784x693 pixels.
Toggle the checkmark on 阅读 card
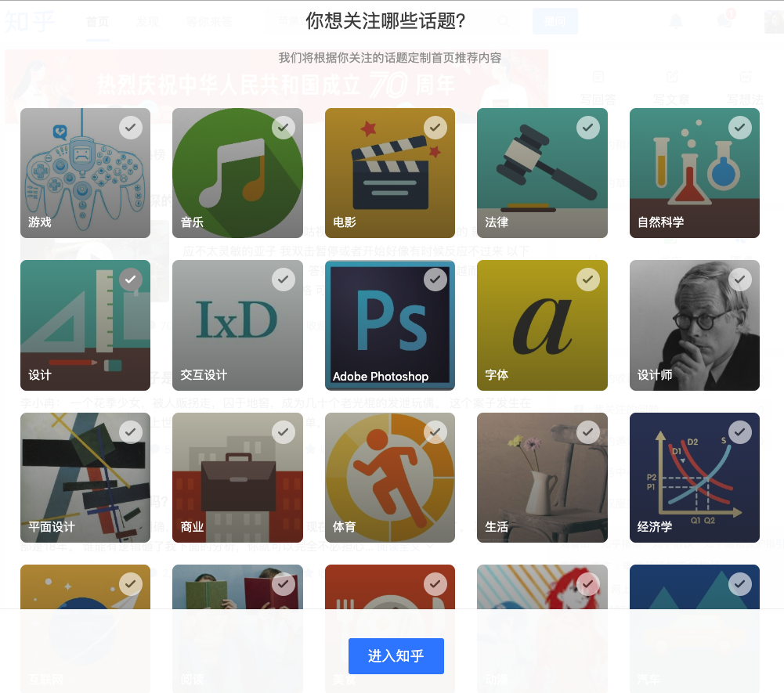[x=284, y=584]
